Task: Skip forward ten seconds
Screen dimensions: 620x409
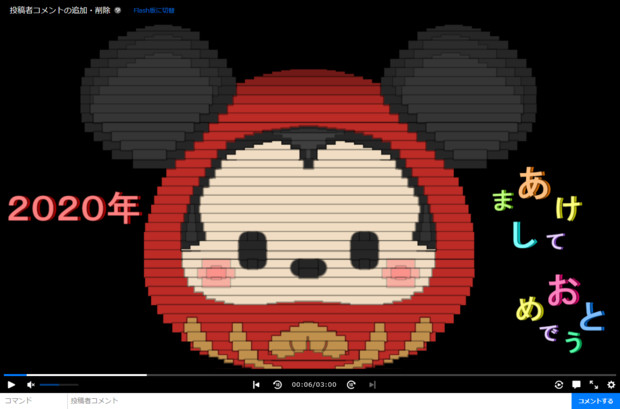Action: (351, 385)
